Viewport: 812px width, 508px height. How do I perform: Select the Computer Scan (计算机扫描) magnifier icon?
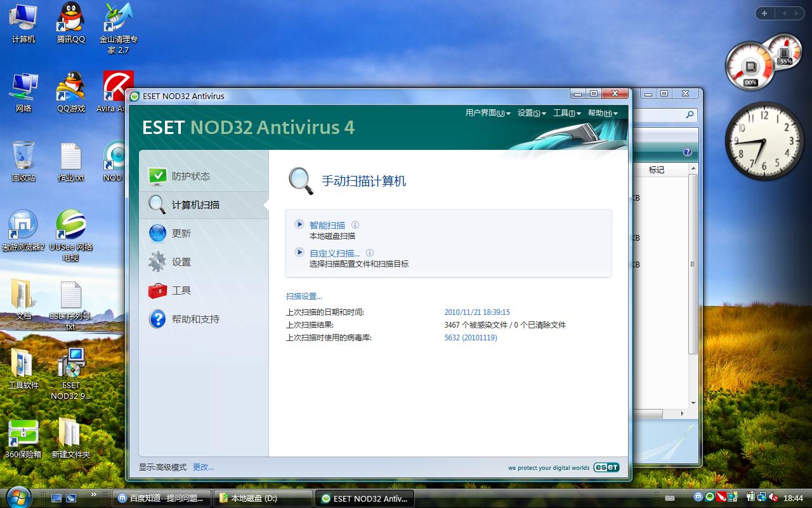(157, 204)
